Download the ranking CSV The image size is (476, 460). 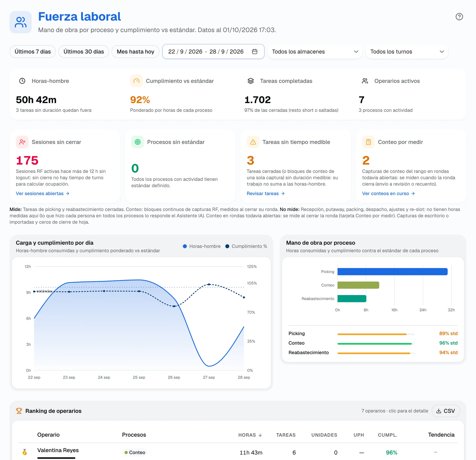coord(446,411)
